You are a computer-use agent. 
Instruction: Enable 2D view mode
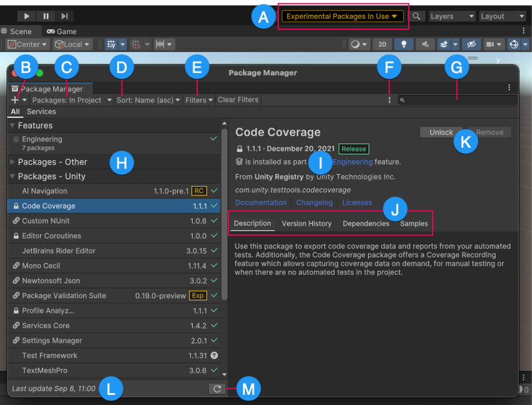point(382,44)
